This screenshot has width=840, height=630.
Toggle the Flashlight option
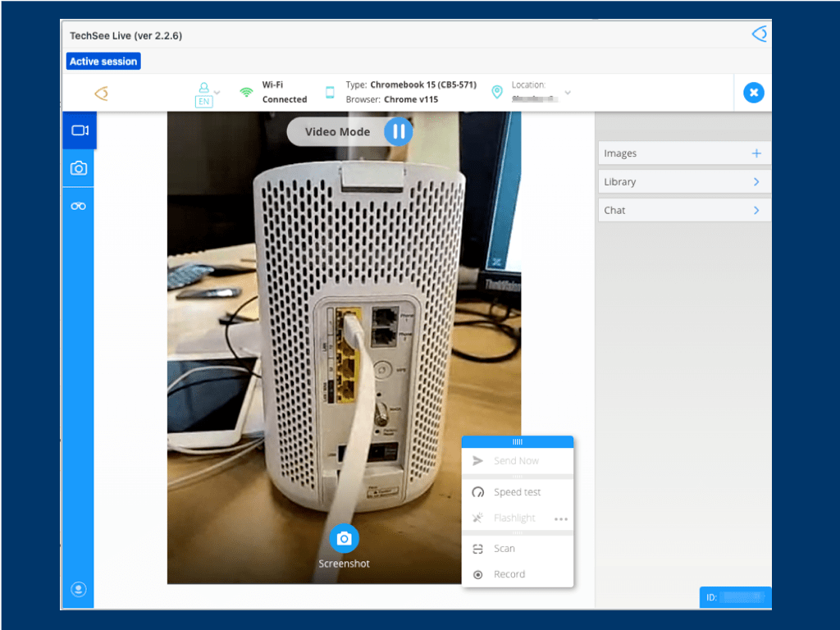(x=514, y=518)
